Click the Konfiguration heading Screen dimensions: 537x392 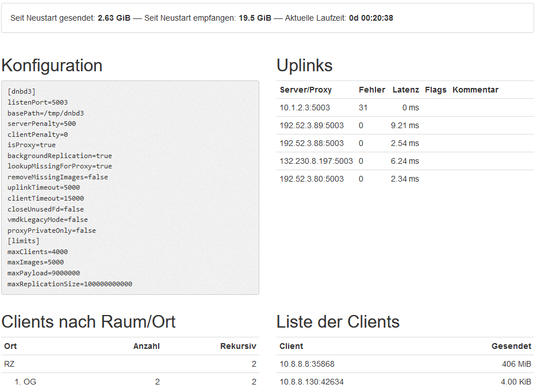[x=52, y=66]
